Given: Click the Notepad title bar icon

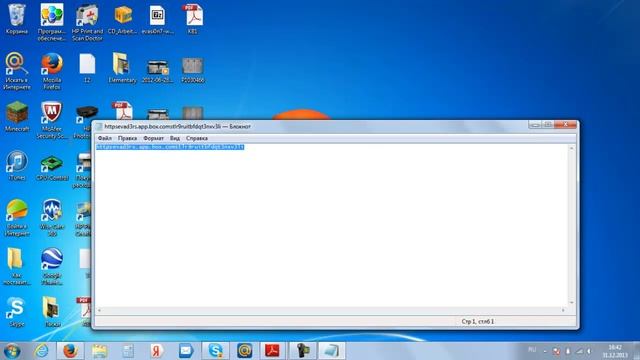Looking at the screenshot, I should (99, 127).
